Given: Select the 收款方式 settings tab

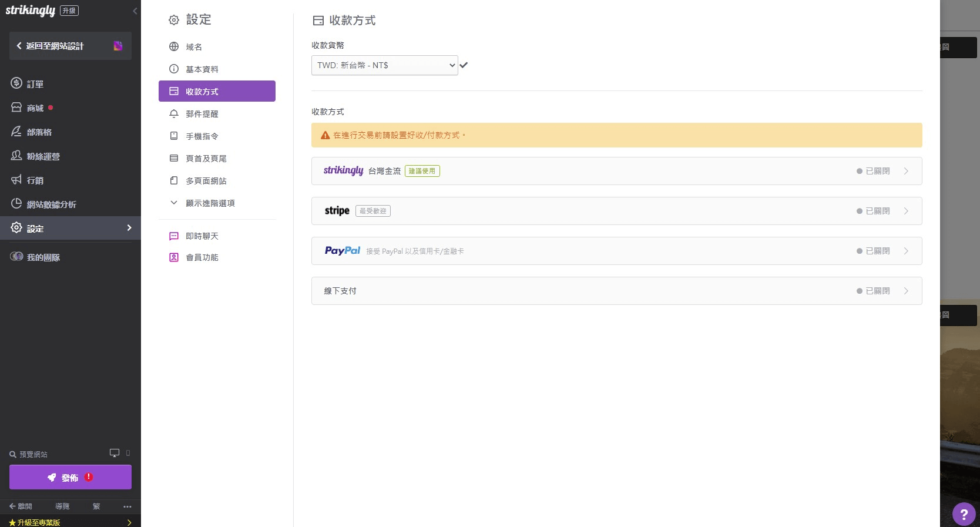Looking at the screenshot, I should (217, 91).
